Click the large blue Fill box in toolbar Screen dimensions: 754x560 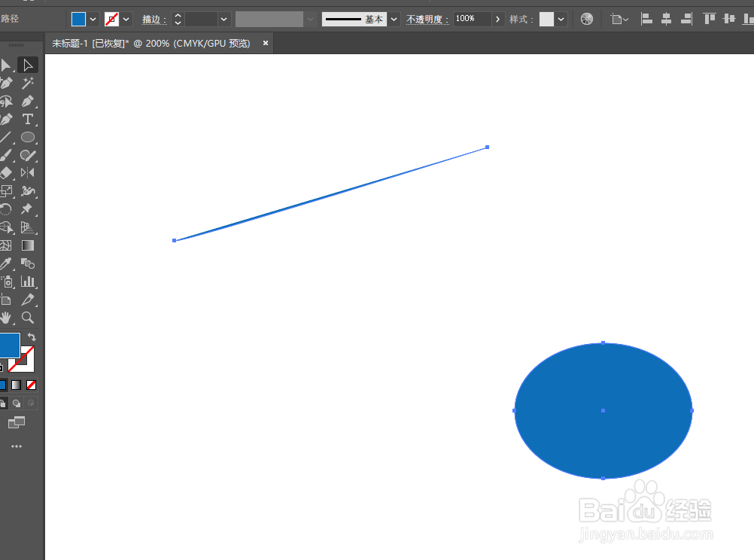tap(9, 345)
